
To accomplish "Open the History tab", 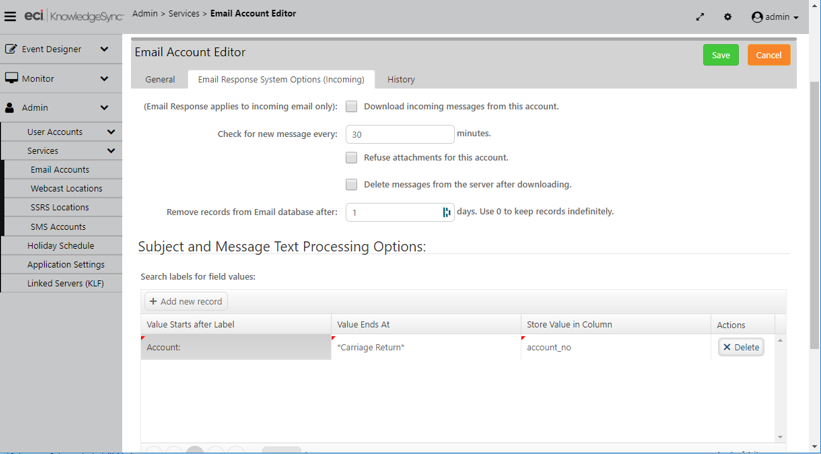I will click(401, 80).
